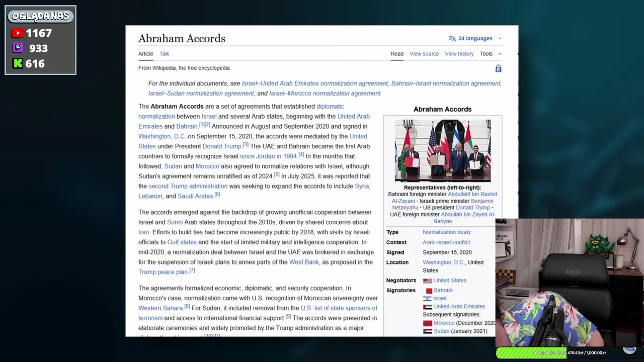Click citation reference number 3
This screenshot has width=644, height=362.
pyautogui.click(x=246, y=145)
